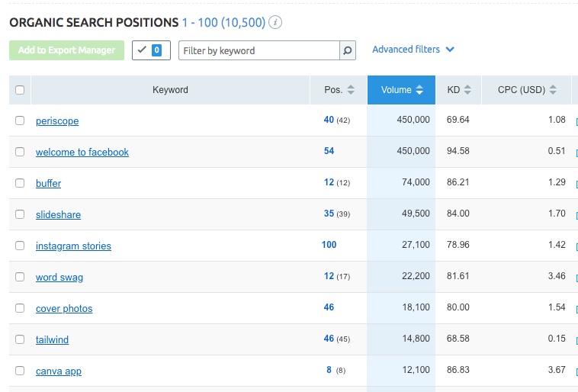This screenshot has width=578, height=392.
Task: Check the box for welcome to facebook
Action: tap(20, 152)
